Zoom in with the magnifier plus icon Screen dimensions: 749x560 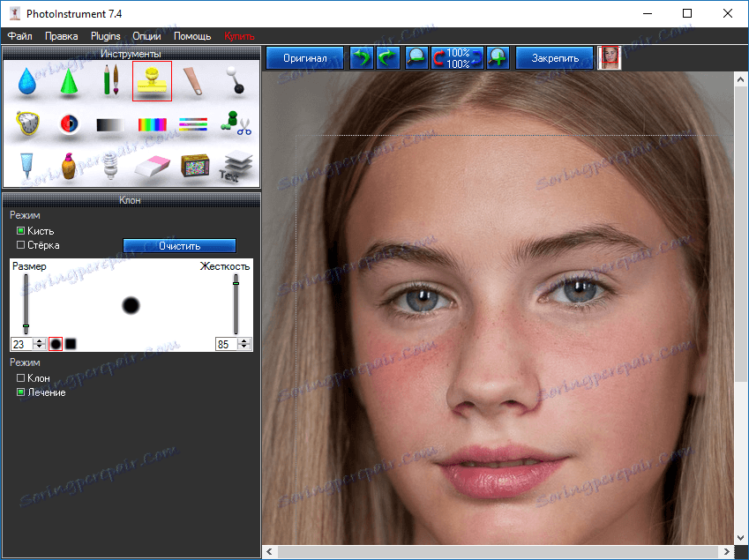(498, 58)
